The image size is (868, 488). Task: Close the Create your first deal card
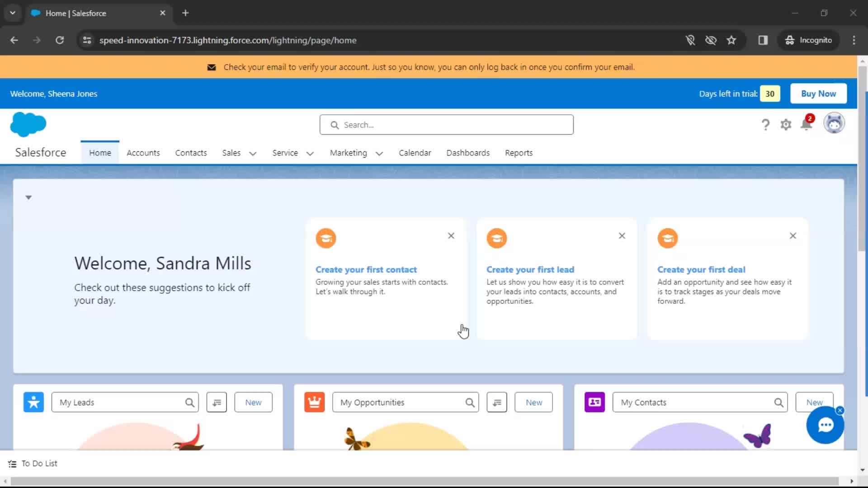pos(793,235)
